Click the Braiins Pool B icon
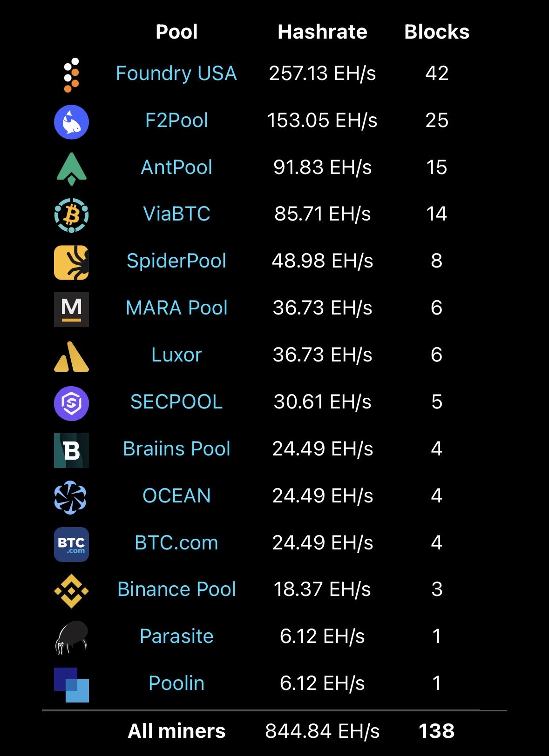Screen dimensions: 549x756 tap(71, 450)
